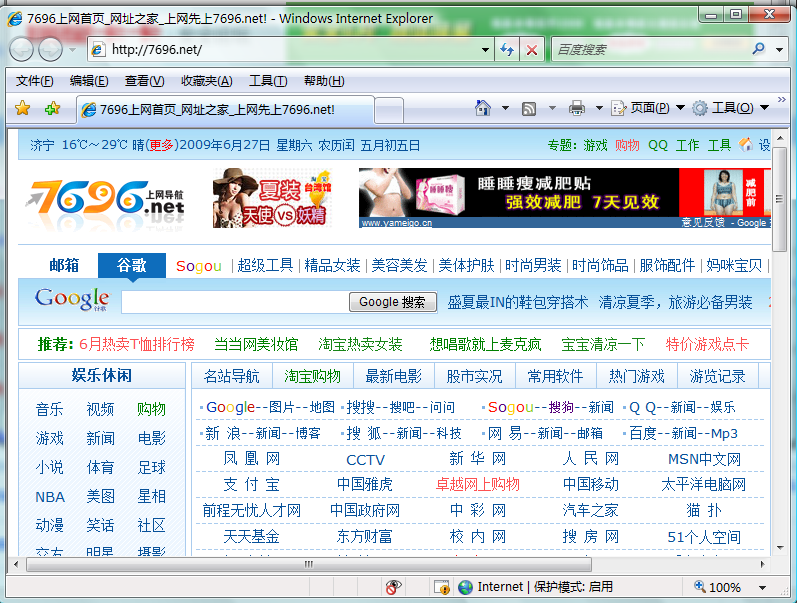Image resolution: width=797 pixels, height=603 pixels.
Task: Switch to the Sogou search tab
Action: point(199,265)
